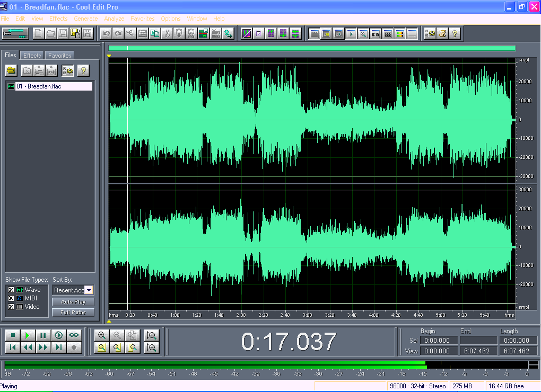The image size is (541, 392).
Task: Zoom in vertically with arrow-plus magnifier
Action: (x=152, y=335)
